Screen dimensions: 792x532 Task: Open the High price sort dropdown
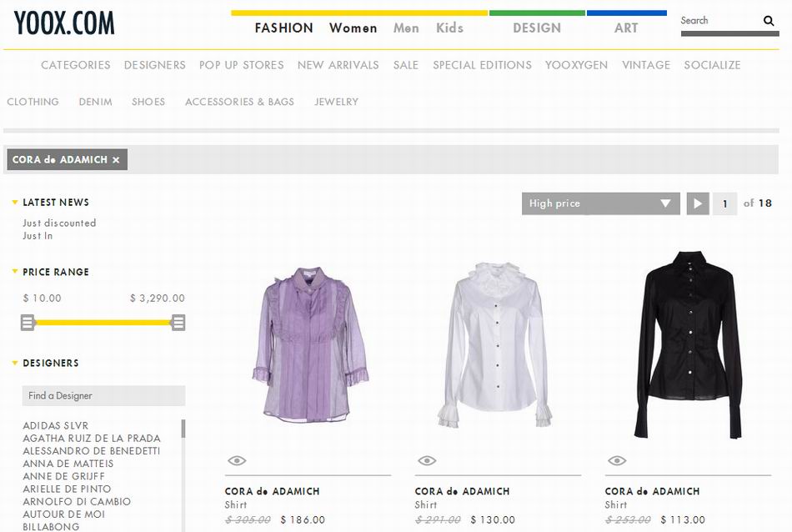click(600, 203)
